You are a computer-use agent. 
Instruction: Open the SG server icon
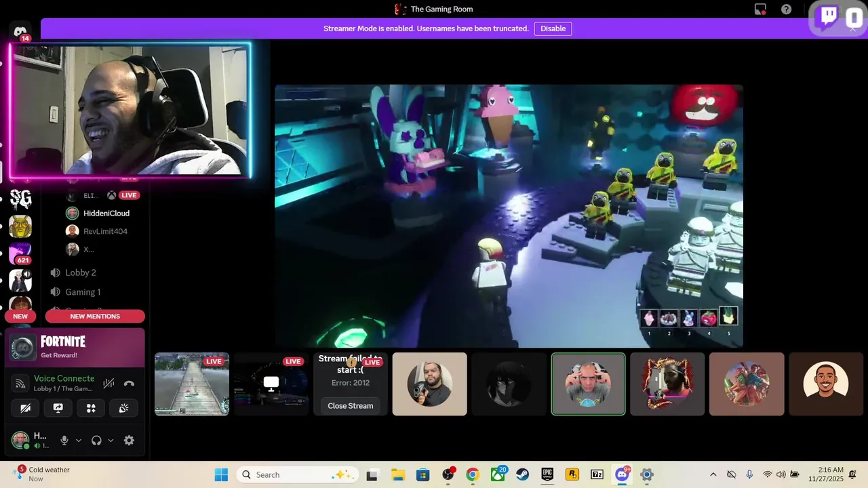click(20, 199)
